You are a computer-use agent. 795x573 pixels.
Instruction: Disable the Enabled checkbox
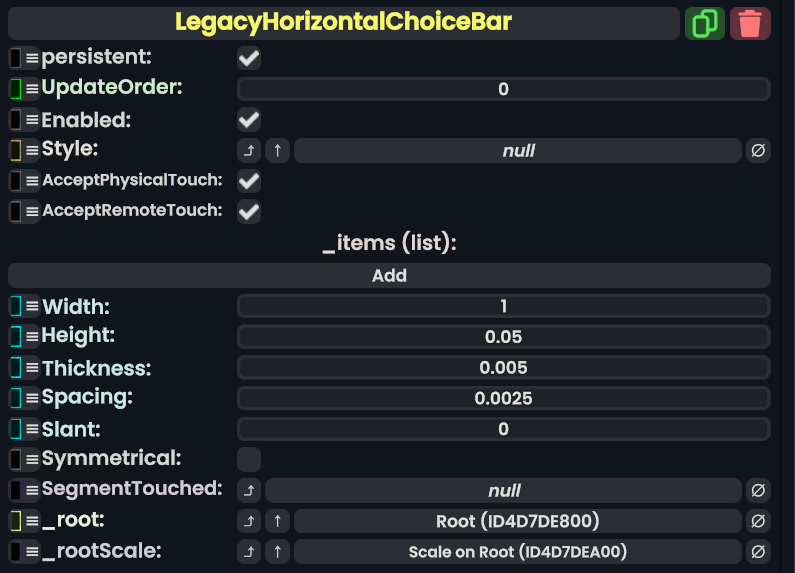[x=249, y=121]
